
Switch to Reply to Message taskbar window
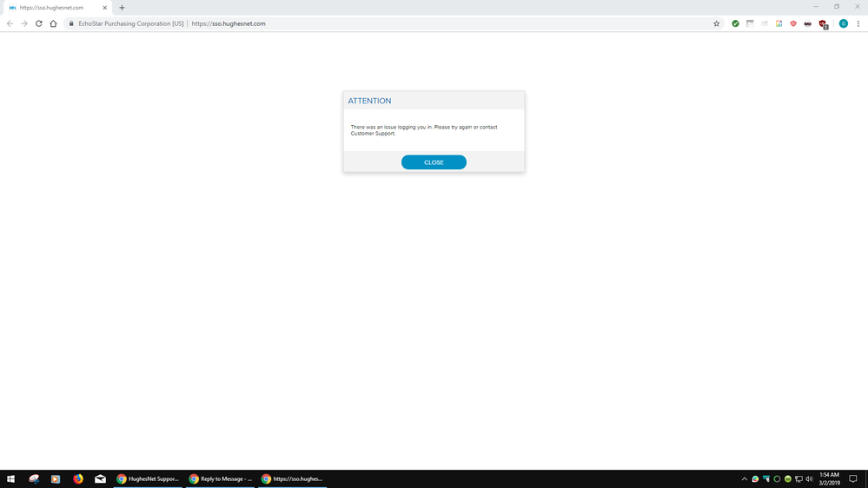(221, 478)
